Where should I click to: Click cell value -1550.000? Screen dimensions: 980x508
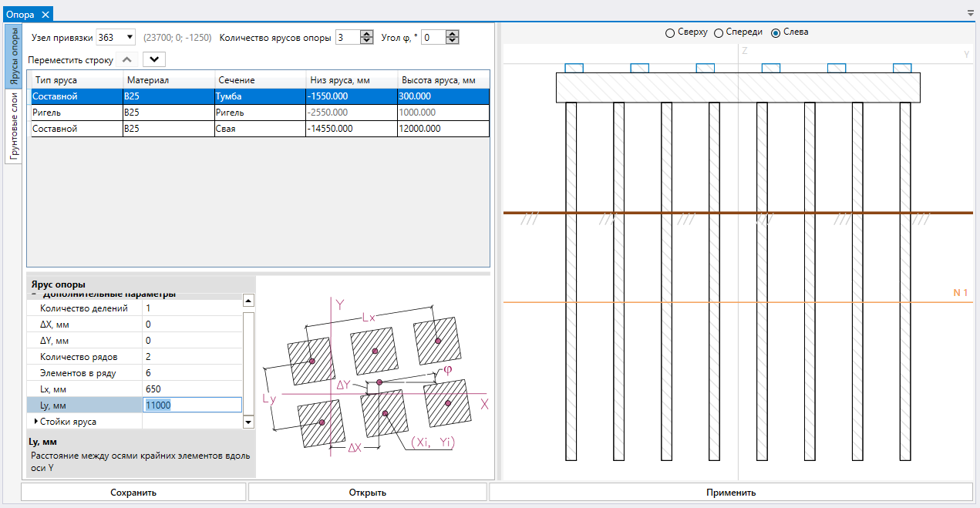click(x=351, y=96)
